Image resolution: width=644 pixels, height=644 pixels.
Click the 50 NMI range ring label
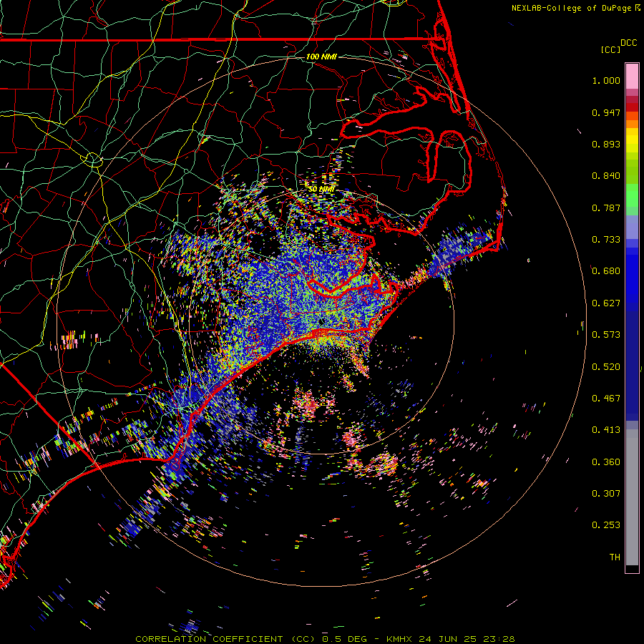(x=321, y=189)
